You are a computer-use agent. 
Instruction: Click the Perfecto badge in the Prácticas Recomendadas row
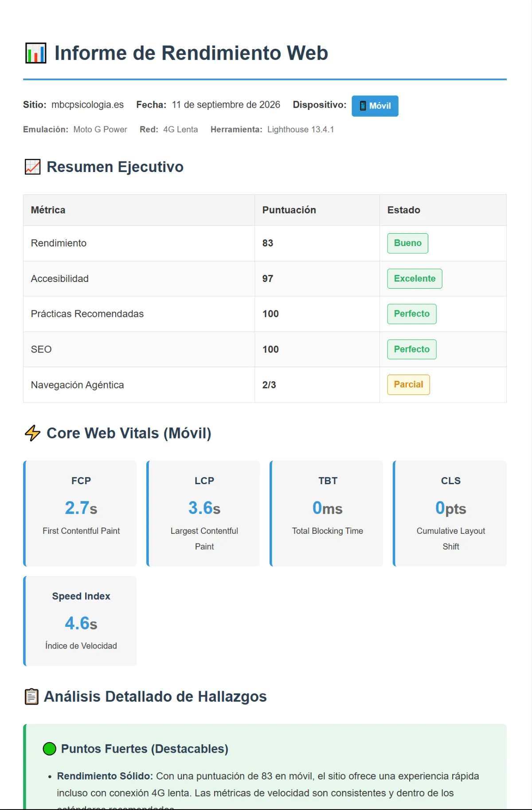pos(412,314)
